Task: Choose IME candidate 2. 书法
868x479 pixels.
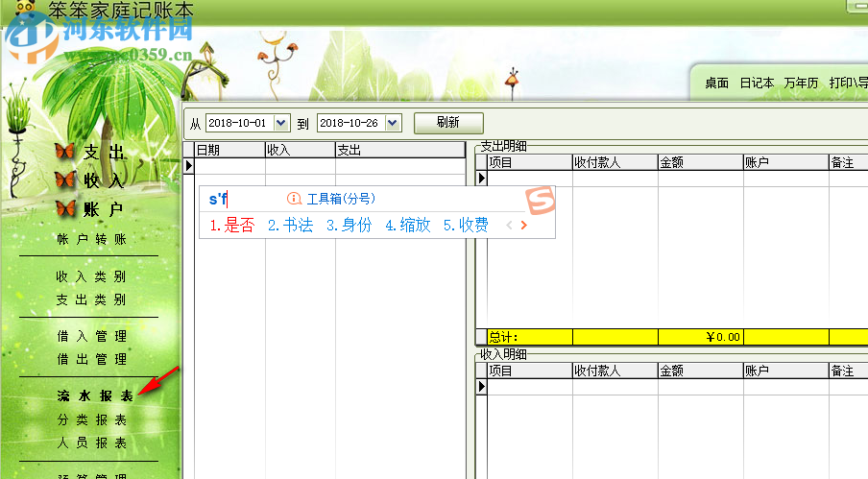Action: click(x=291, y=226)
